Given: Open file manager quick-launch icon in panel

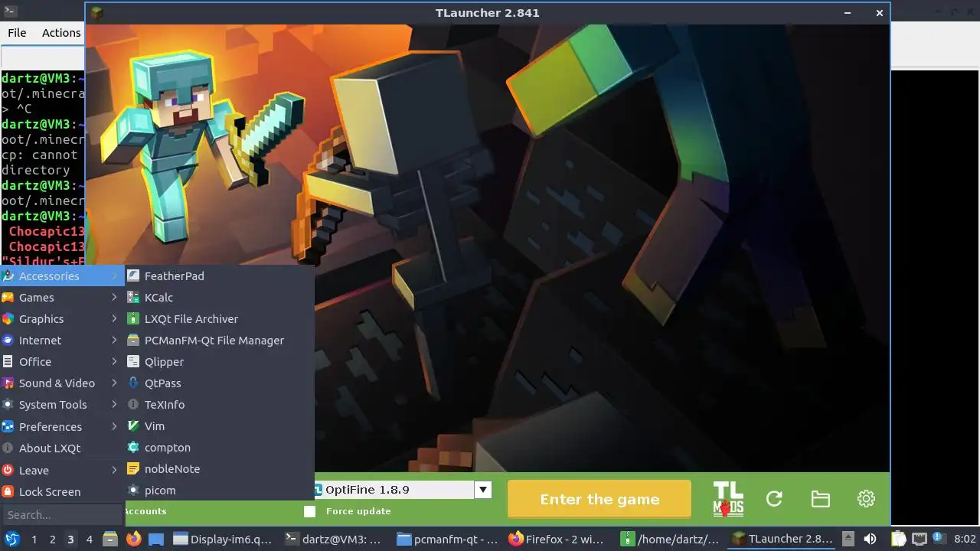Looking at the screenshot, I should (x=110, y=539).
